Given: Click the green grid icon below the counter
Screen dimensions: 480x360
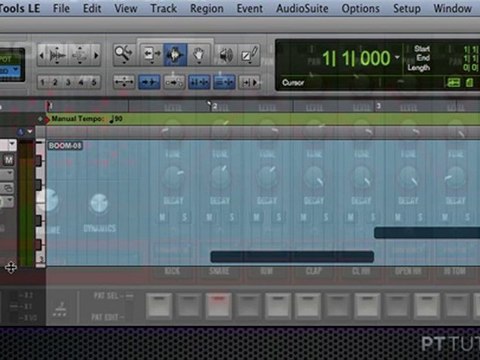Looking at the screenshot, I should pos(454,82).
